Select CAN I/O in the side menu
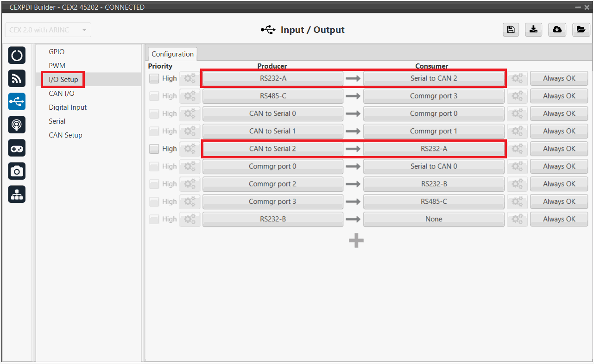Image resolution: width=594 pixels, height=364 pixels. (62, 94)
